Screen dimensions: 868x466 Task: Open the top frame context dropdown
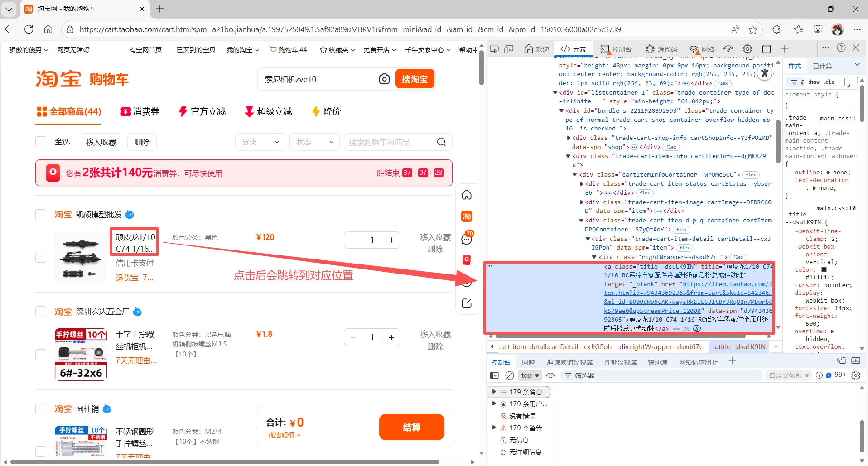[x=529, y=375]
